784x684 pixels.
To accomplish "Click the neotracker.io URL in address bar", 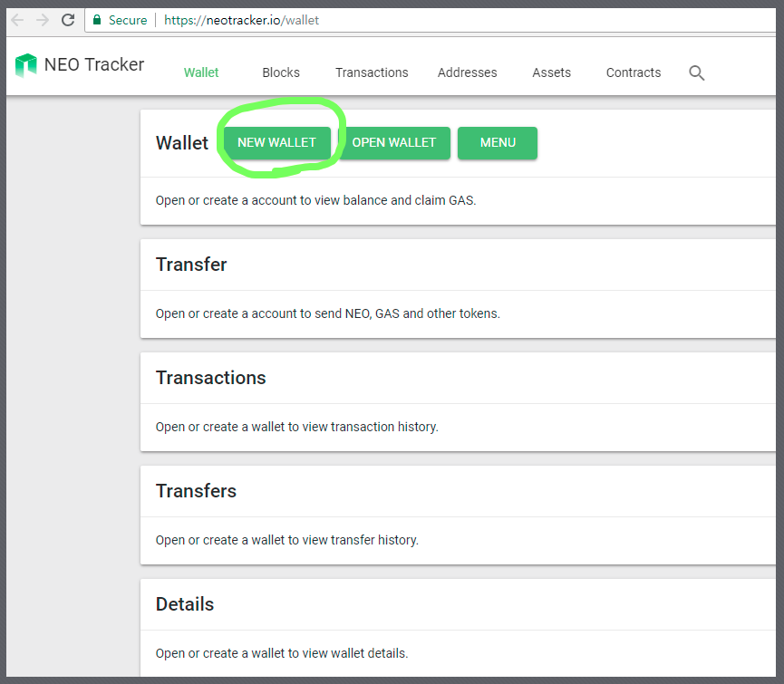I will [x=241, y=20].
